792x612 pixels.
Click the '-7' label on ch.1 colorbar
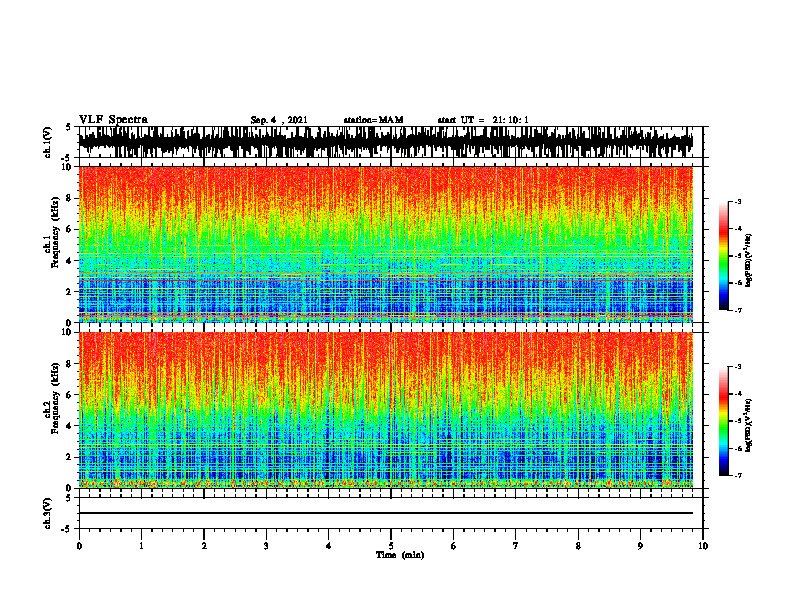point(738,310)
